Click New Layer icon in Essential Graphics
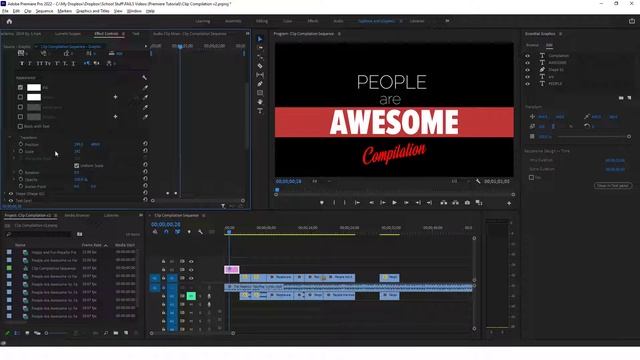 click(629, 98)
